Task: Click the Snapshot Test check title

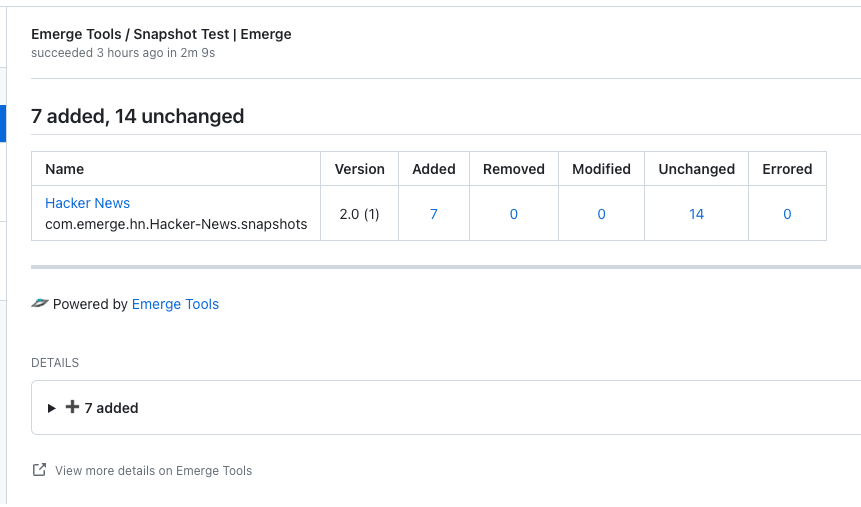Action: coord(161,34)
